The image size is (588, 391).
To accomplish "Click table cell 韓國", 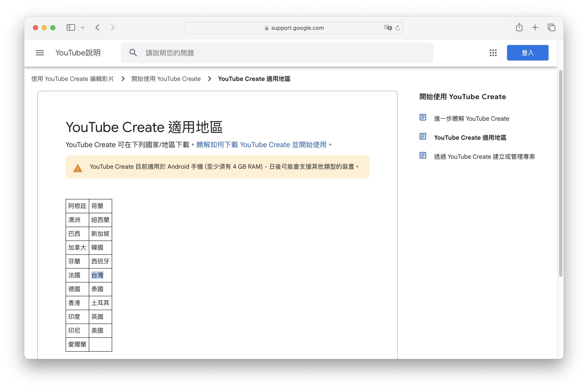I will pos(100,248).
